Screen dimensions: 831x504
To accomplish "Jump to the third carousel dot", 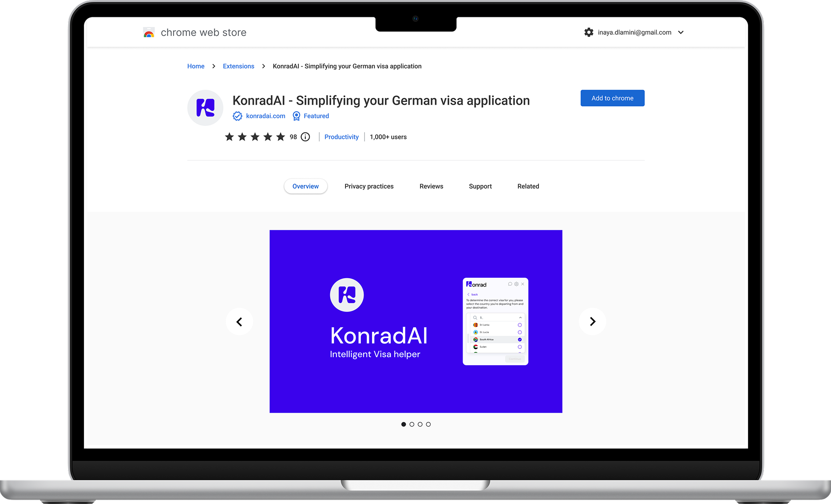I will [420, 425].
